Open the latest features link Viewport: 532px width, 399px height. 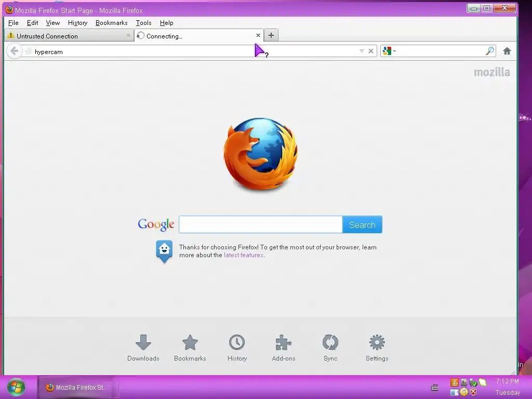tap(244, 255)
